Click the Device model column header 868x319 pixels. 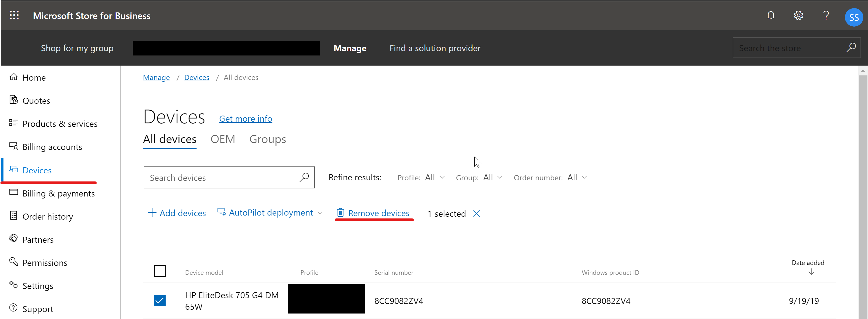204,272
